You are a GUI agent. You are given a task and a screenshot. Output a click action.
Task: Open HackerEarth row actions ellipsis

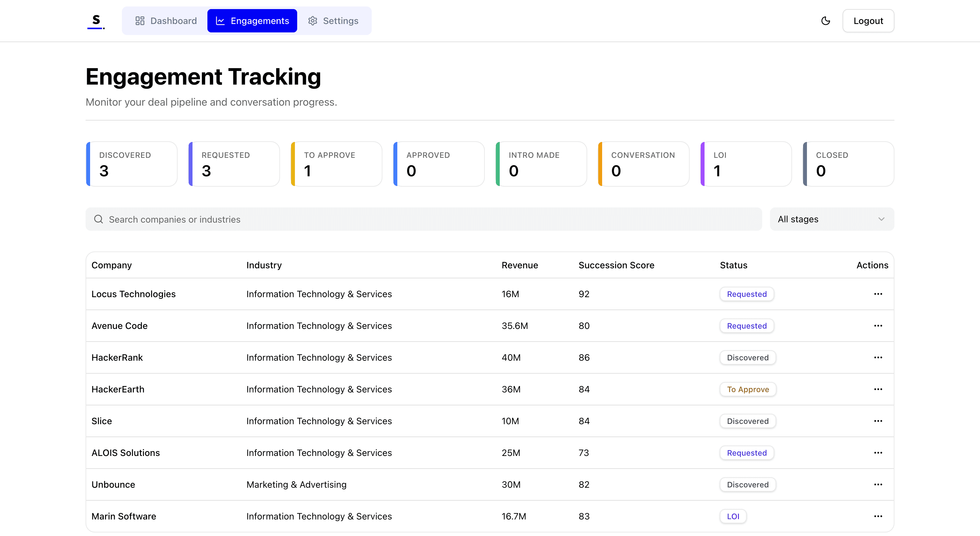[x=878, y=389]
